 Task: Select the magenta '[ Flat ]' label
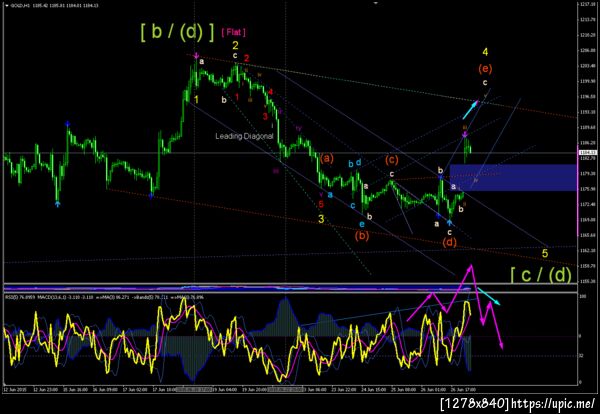pos(233,32)
